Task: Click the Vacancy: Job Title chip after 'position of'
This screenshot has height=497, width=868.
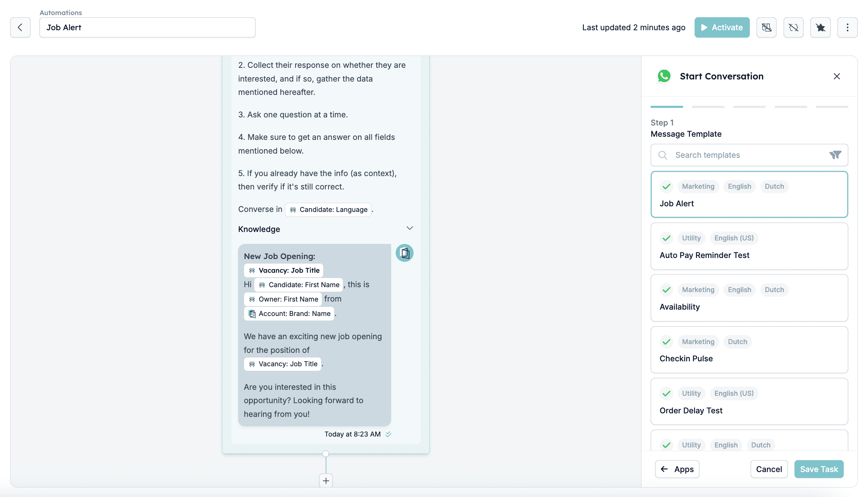Action: 282,364
